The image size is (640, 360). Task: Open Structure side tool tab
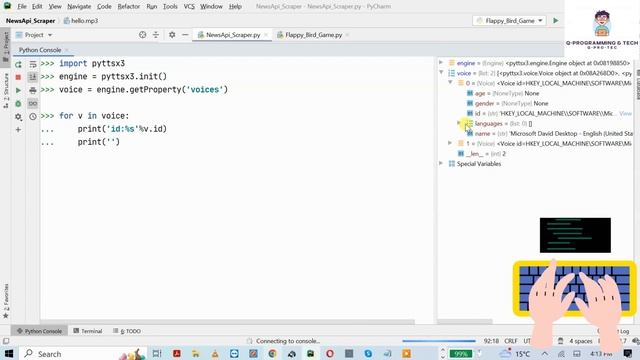click(6, 91)
